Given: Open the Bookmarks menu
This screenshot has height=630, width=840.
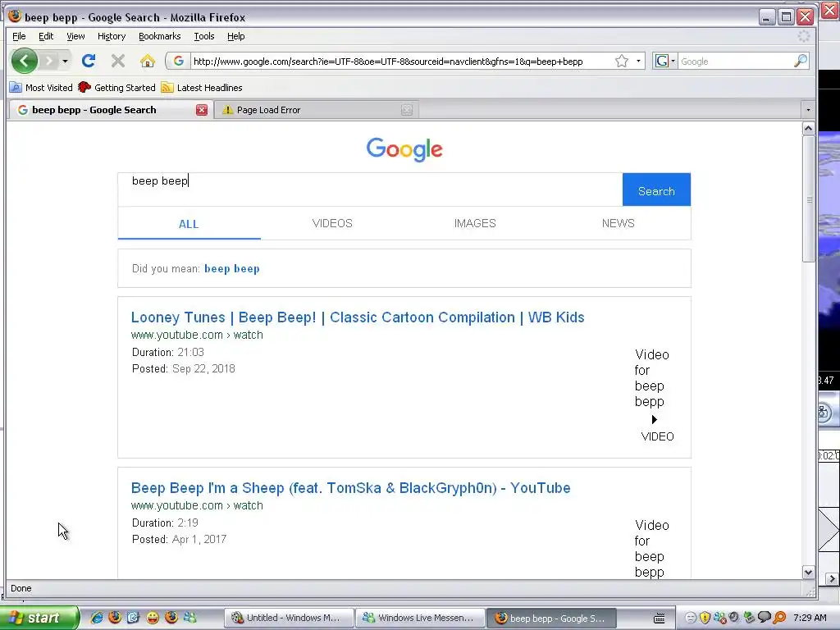Looking at the screenshot, I should pos(160,36).
